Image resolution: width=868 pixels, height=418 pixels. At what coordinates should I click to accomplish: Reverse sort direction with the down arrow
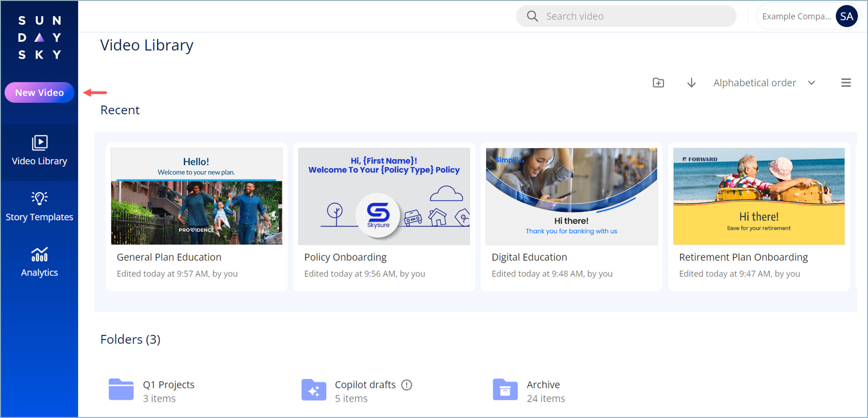tap(691, 83)
